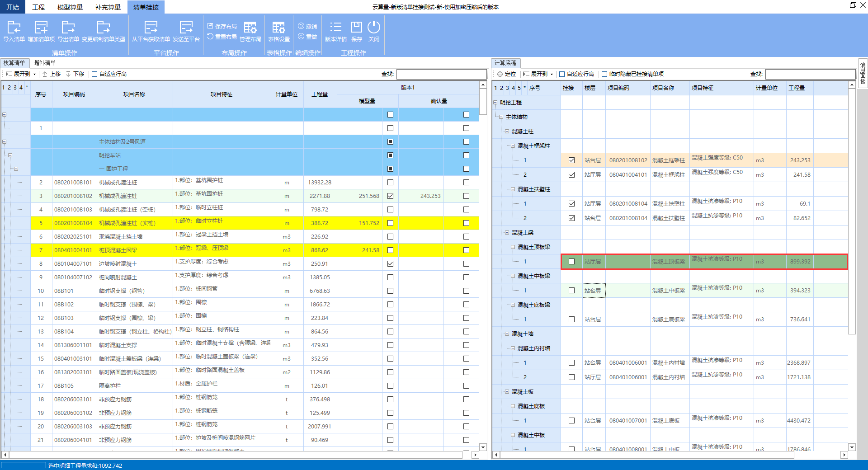The height and width of the screenshot is (470, 868).
Task: Click 工程量 column header in left grid
Action: tap(320, 94)
